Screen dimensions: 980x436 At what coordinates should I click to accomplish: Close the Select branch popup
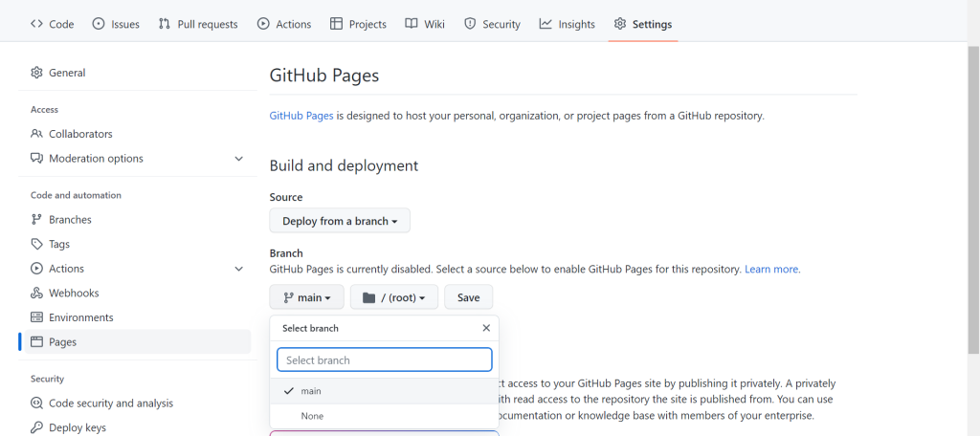pyautogui.click(x=486, y=328)
